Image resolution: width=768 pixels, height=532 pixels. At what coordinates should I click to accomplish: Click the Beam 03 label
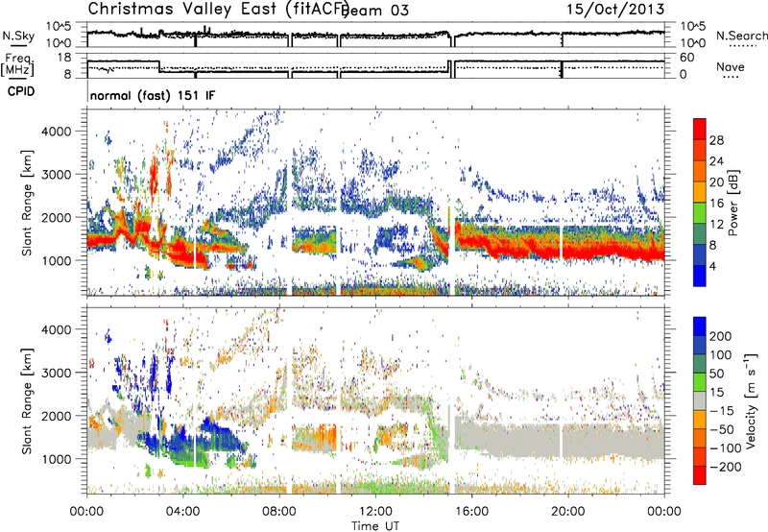click(x=375, y=11)
